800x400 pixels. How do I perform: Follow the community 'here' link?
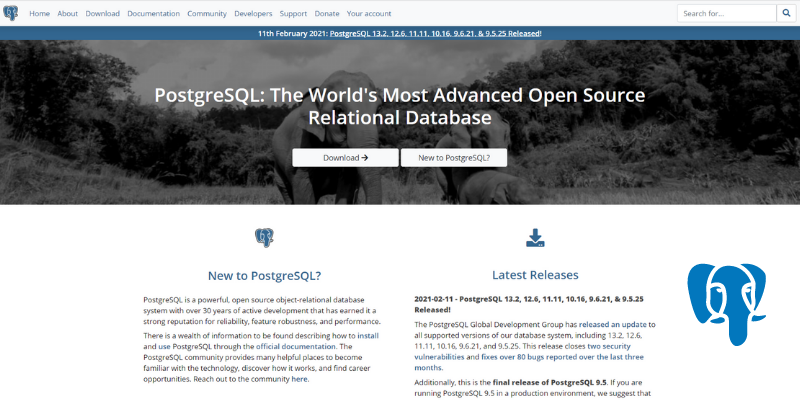coord(299,379)
